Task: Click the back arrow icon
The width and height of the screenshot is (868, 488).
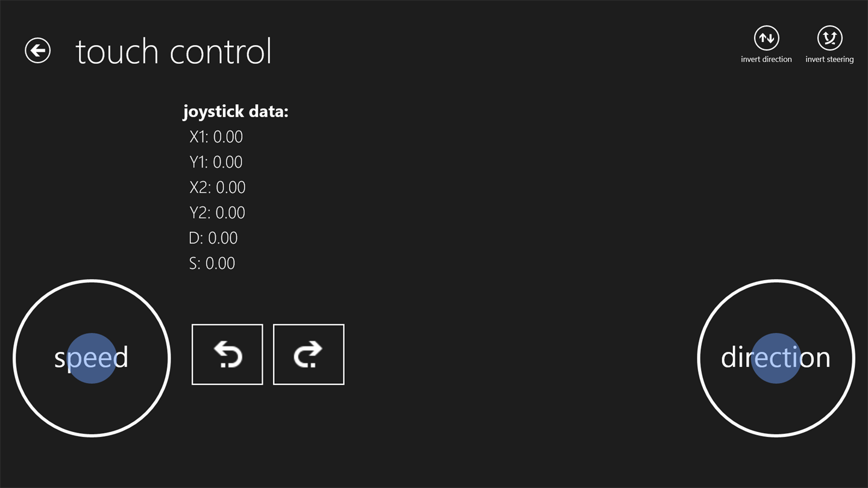Action: [37, 50]
